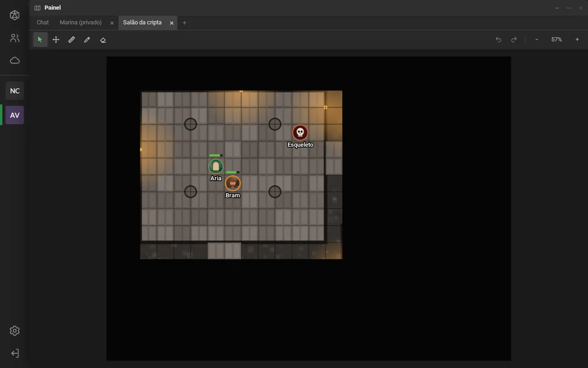Select the Salão da cripta tab
588x368 pixels.
pos(142,23)
